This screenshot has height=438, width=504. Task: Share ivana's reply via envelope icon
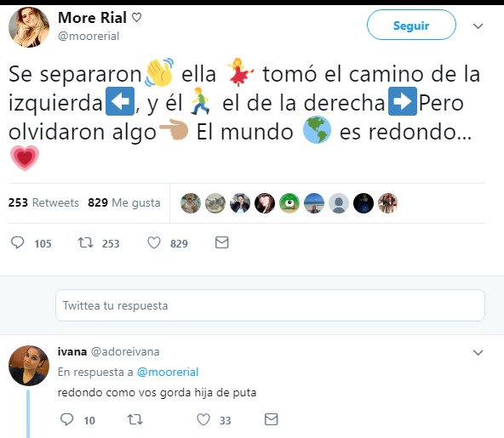click(x=272, y=419)
